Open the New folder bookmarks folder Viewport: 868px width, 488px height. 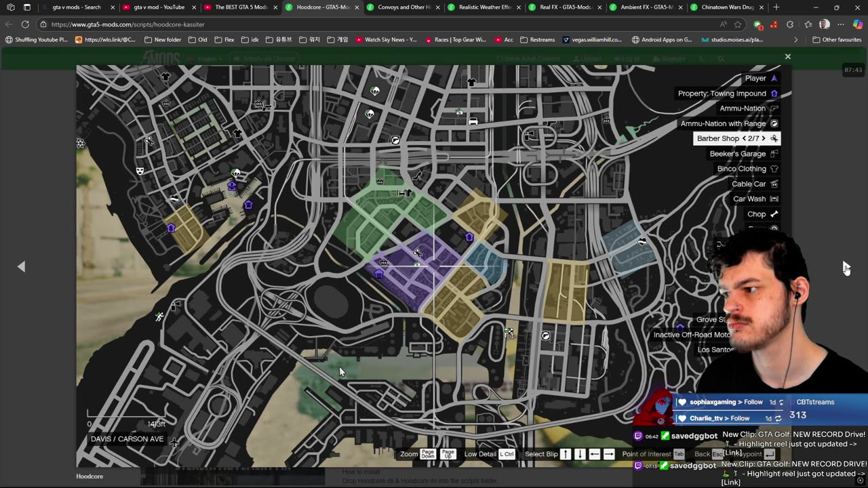click(162, 40)
